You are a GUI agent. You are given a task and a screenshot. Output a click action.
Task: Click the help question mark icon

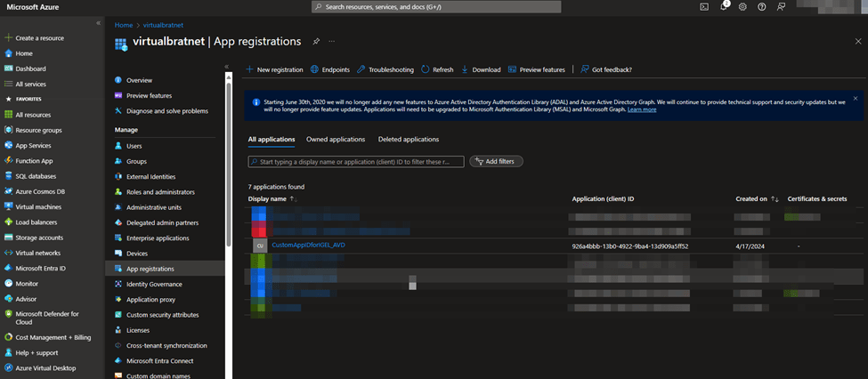[761, 6]
